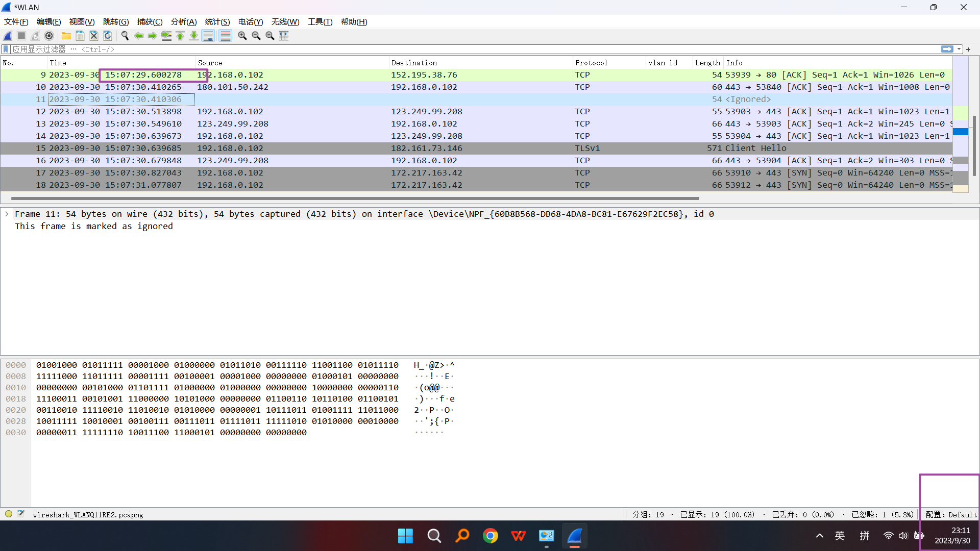Toggle auto-scroll during live capture
Viewport: 980px width, 551px height.
click(208, 36)
